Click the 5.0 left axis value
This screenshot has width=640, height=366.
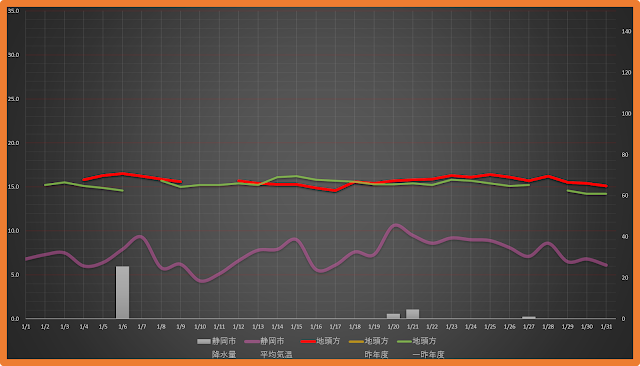(x=14, y=275)
